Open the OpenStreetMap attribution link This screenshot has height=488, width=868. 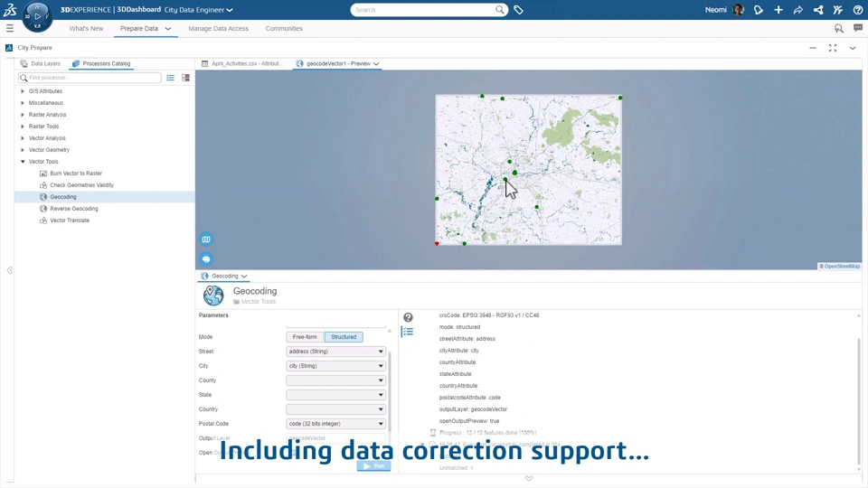coord(842,267)
